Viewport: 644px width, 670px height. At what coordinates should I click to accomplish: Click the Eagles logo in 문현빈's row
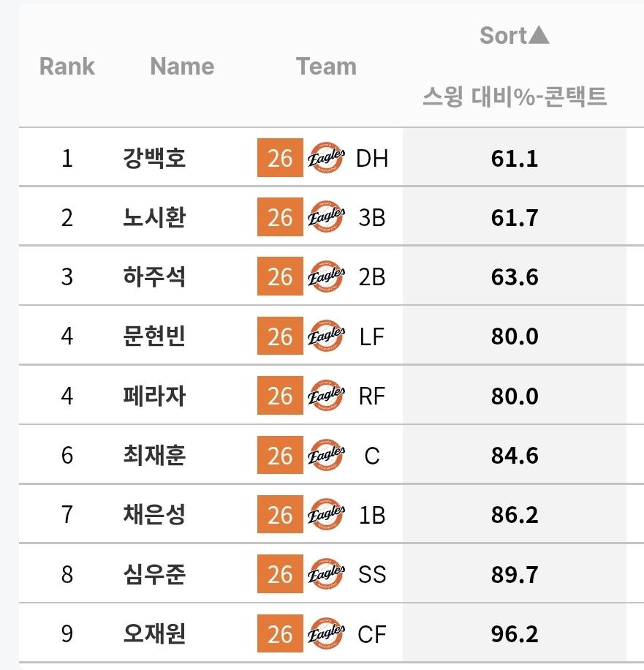(x=326, y=336)
